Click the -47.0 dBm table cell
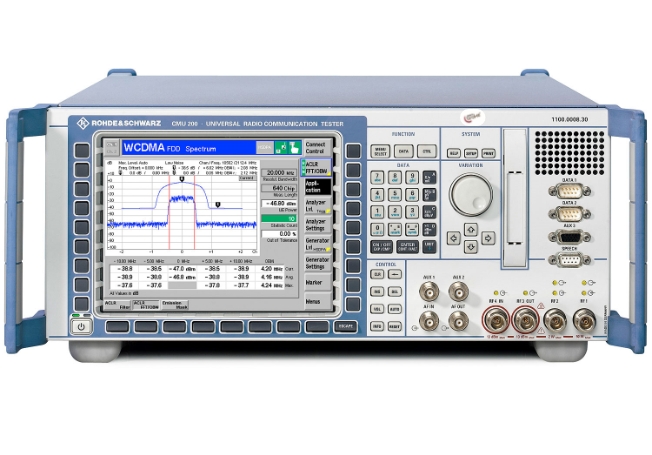 click(182, 269)
